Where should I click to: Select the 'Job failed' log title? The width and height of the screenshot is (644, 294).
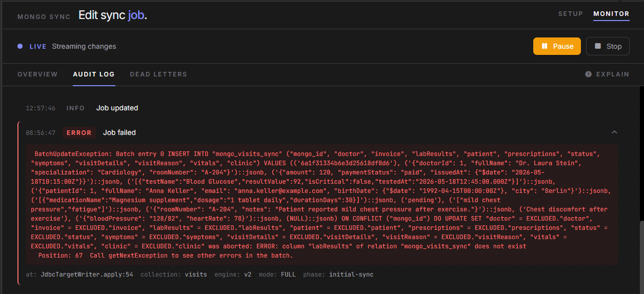[119, 133]
